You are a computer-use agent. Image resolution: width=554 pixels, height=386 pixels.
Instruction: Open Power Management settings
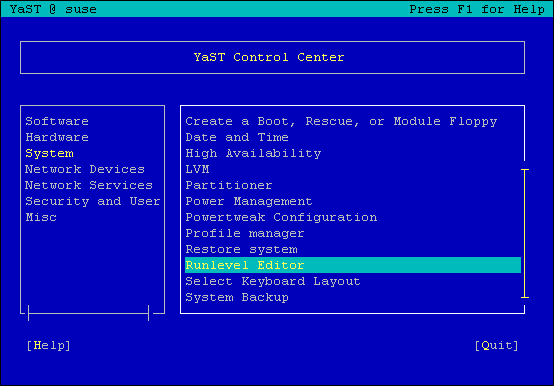[x=249, y=201]
